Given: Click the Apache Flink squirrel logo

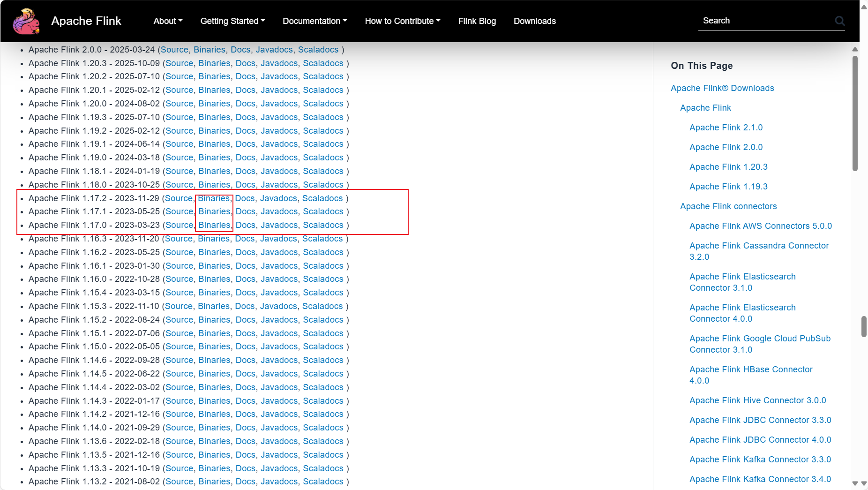Looking at the screenshot, I should tap(26, 21).
